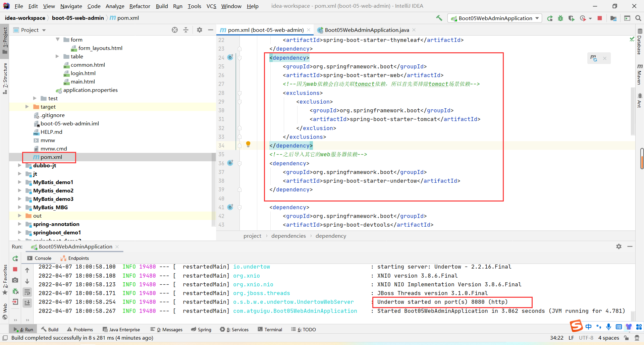The height and width of the screenshot is (345, 644).
Task: Run with Coverage from the top toolbar
Action: tap(571, 18)
